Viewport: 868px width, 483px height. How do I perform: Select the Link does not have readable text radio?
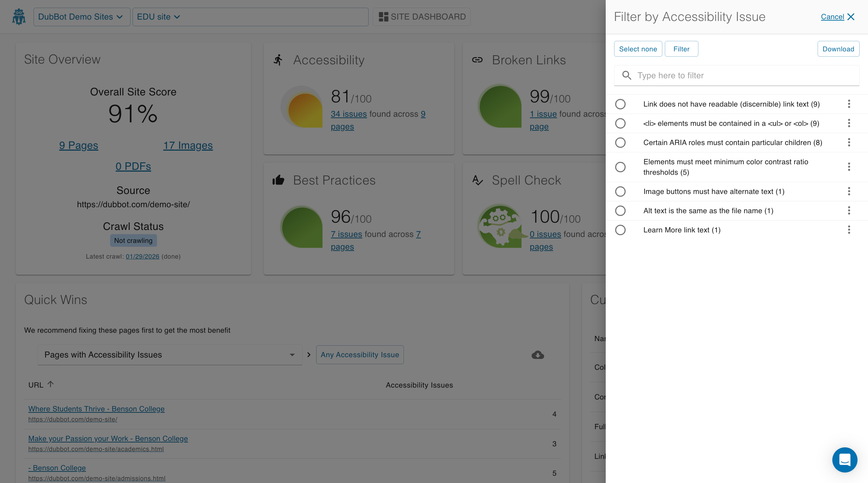pos(620,104)
